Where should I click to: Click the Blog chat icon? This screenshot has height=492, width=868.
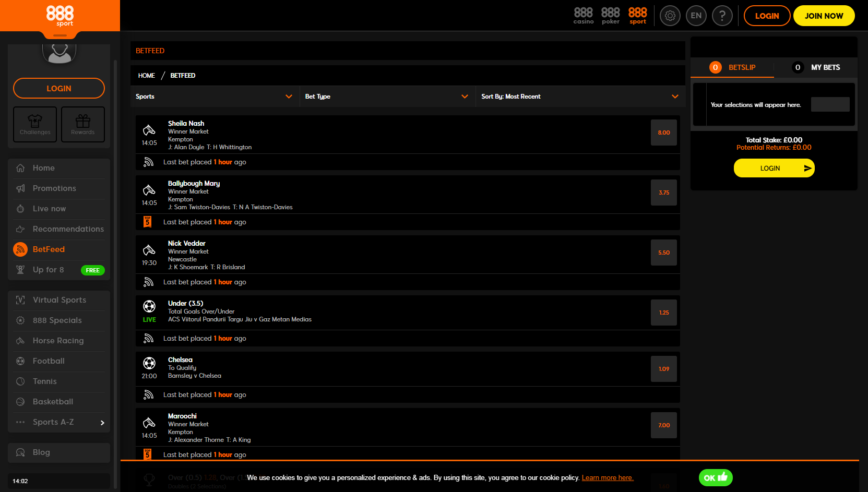pos(20,452)
